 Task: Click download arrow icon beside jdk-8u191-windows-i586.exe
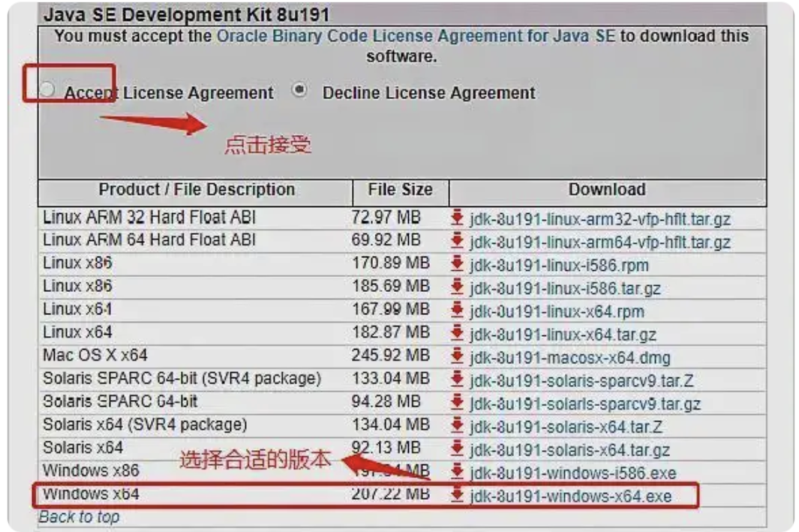pos(457,472)
